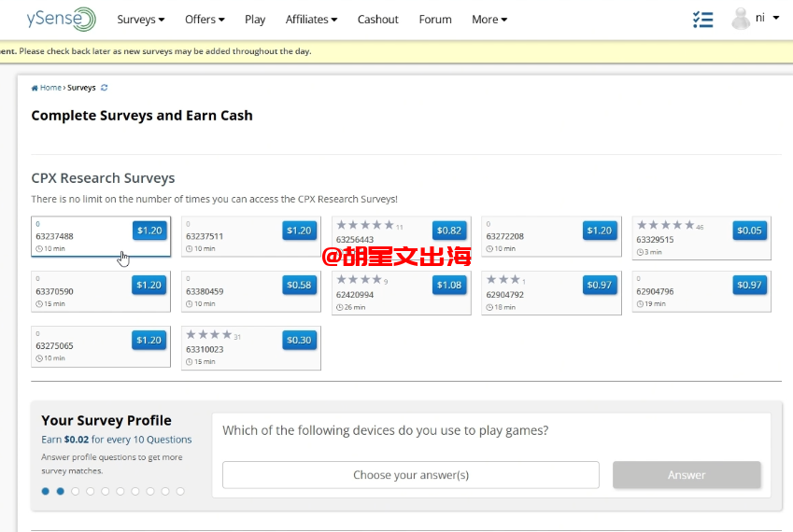Click the ySense logo

pos(62,20)
